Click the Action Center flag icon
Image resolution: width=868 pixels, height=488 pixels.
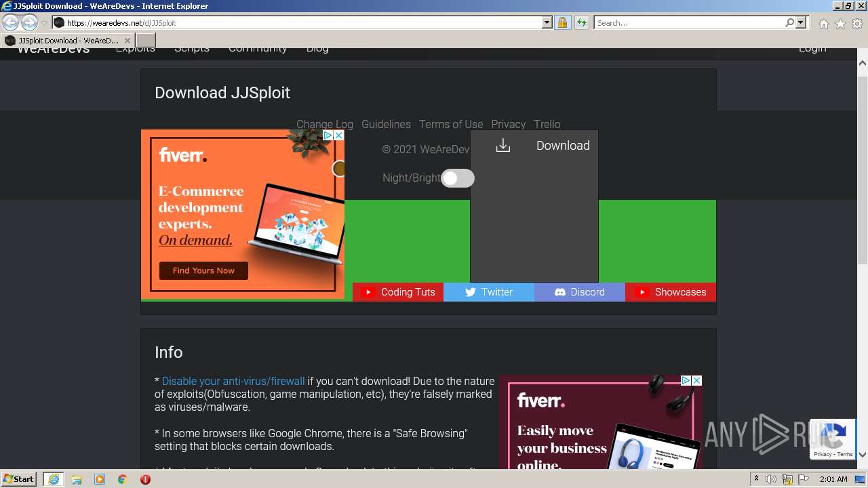click(x=804, y=479)
